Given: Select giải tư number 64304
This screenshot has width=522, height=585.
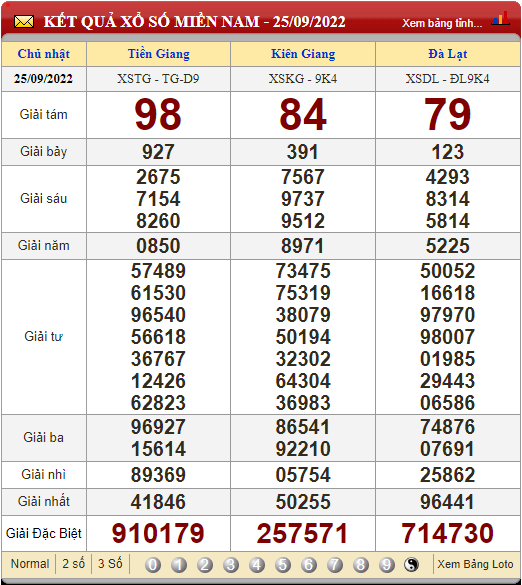Looking at the screenshot, I should (x=303, y=381).
